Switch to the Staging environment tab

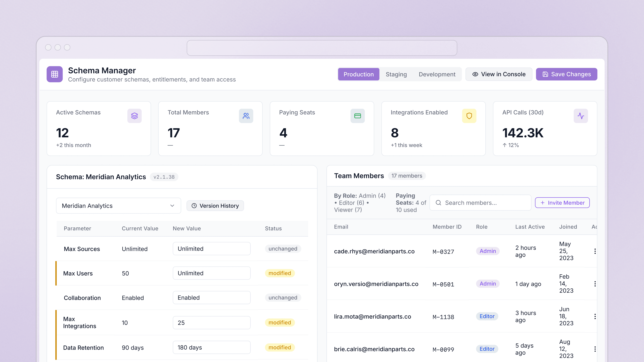[x=396, y=74]
